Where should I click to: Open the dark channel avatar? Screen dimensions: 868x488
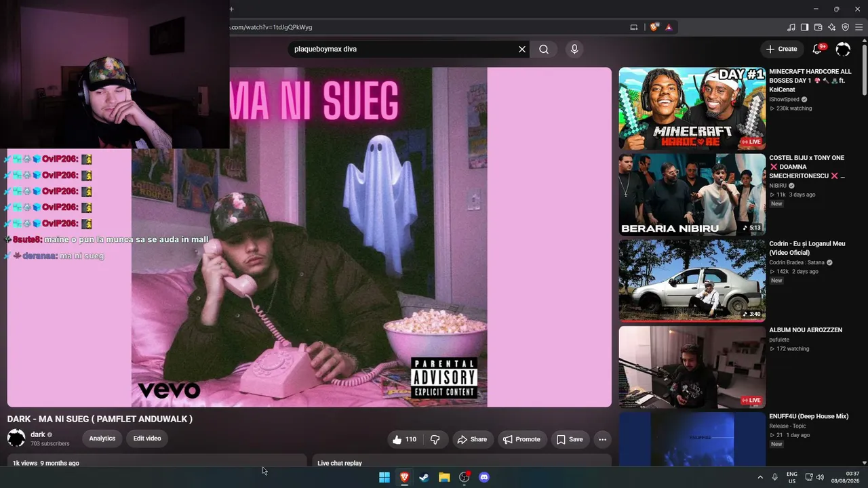[x=16, y=438]
